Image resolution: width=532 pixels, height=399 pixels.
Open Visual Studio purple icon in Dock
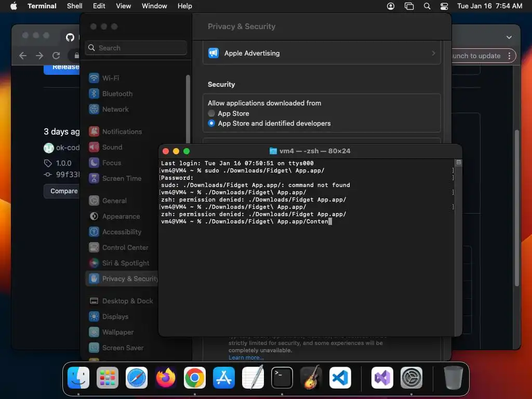click(x=382, y=377)
